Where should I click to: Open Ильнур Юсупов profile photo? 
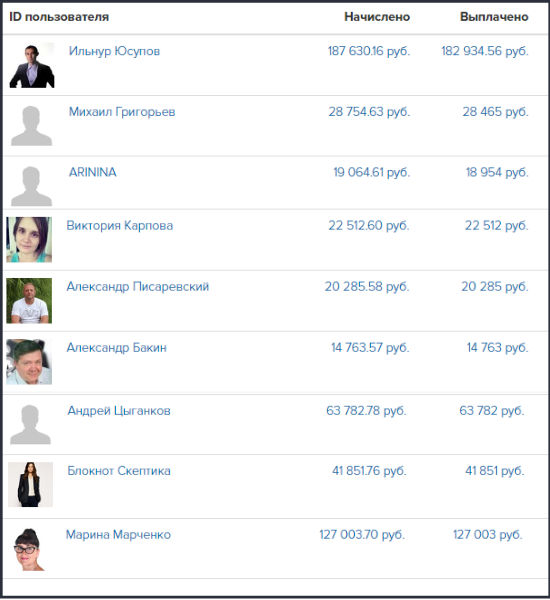click(32, 65)
